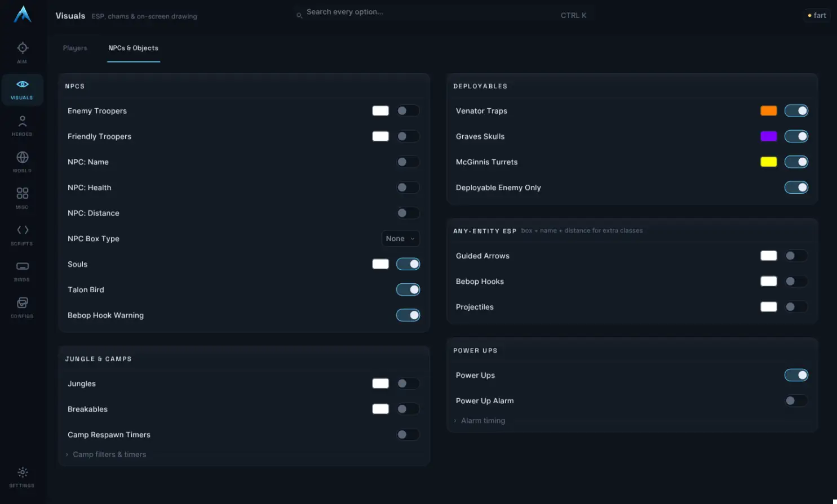Enable Guided Arrows toggle
Image resolution: width=837 pixels, height=504 pixels.
point(796,256)
